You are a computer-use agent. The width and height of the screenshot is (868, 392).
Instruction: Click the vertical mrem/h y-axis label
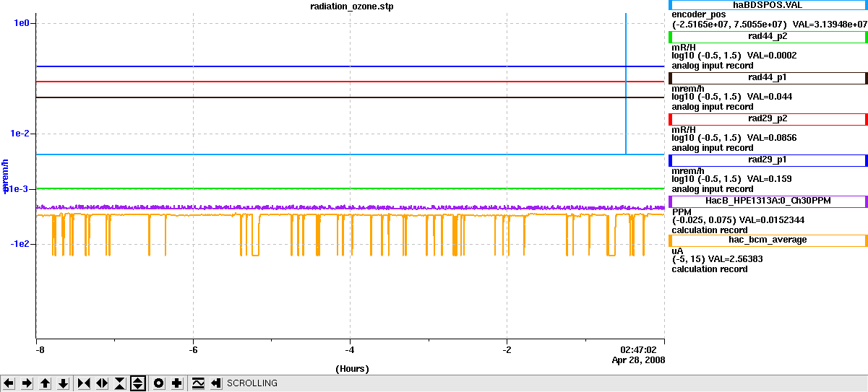[x=6, y=175]
